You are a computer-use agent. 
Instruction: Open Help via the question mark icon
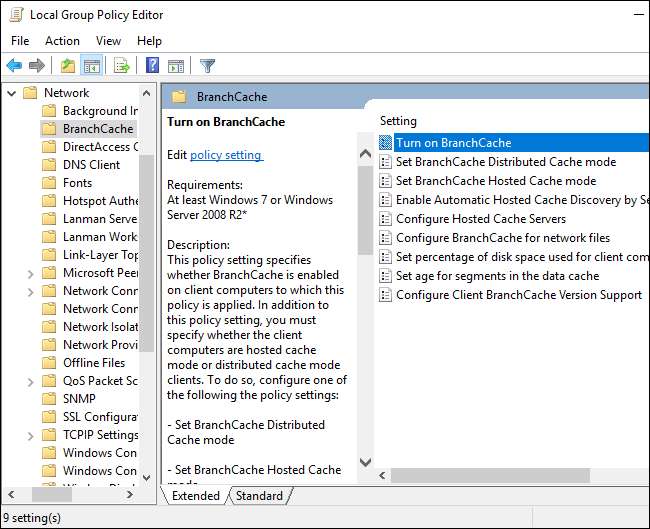[152, 66]
